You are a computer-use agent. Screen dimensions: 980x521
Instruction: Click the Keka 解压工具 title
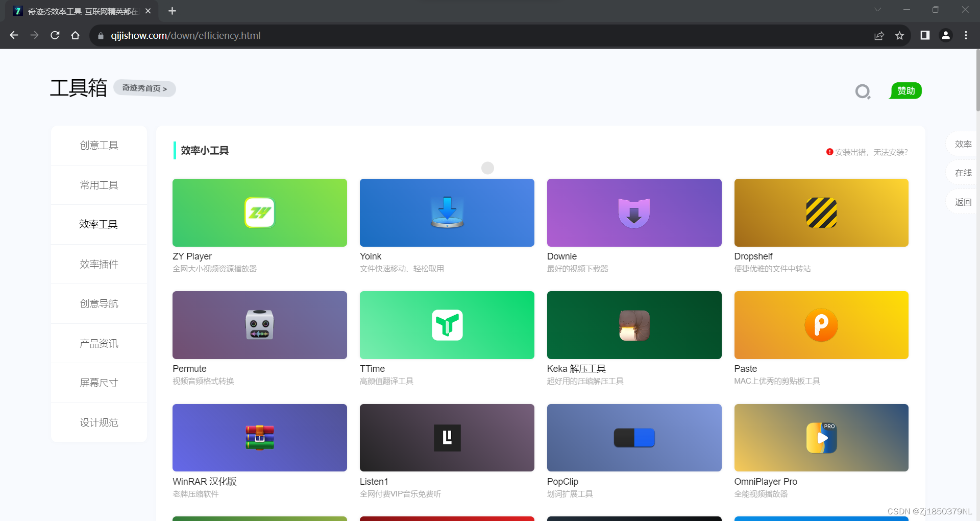coord(576,369)
